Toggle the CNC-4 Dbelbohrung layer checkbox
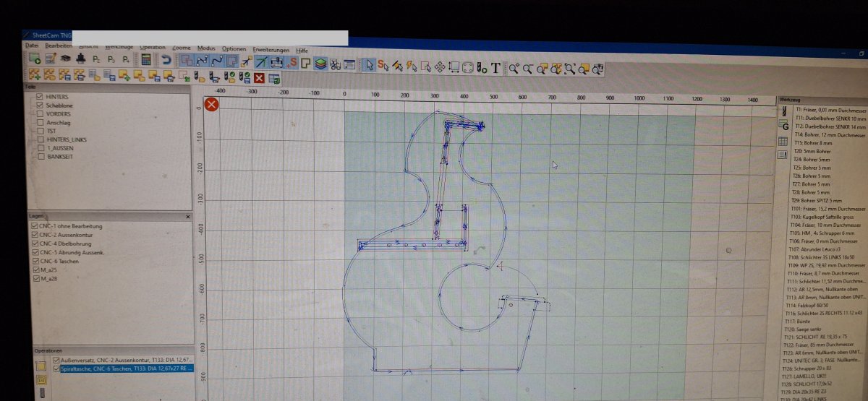Screen dimensions: 868x401 coord(35,243)
